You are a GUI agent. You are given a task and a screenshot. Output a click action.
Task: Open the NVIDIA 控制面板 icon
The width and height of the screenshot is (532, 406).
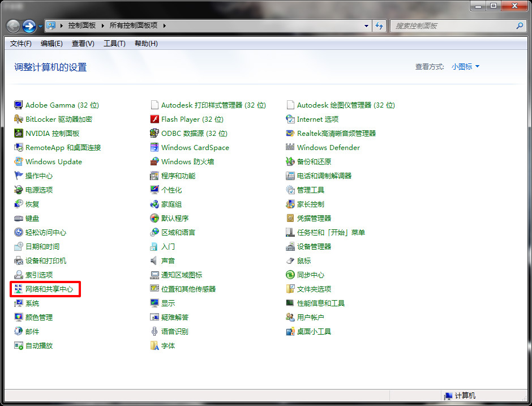tap(18, 133)
